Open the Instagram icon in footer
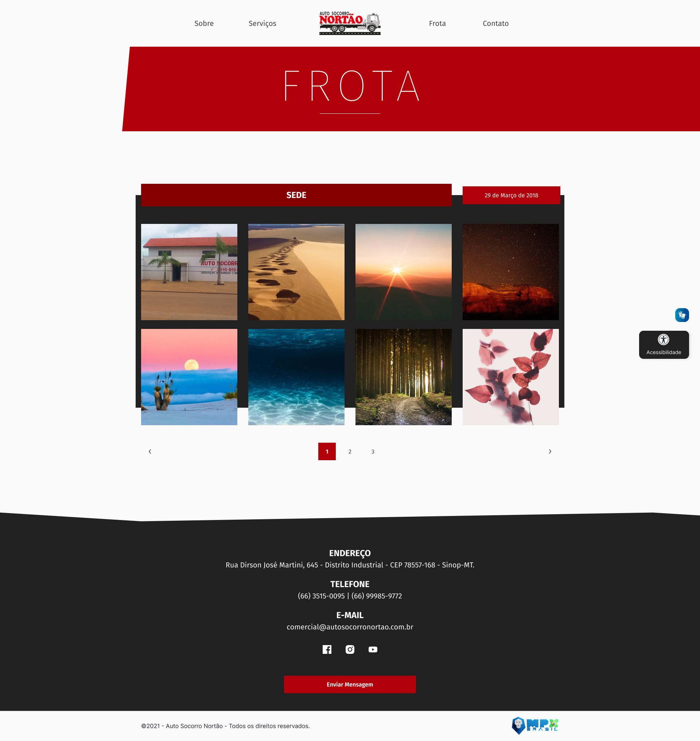The image size is (700, 741). pos(350,649)
